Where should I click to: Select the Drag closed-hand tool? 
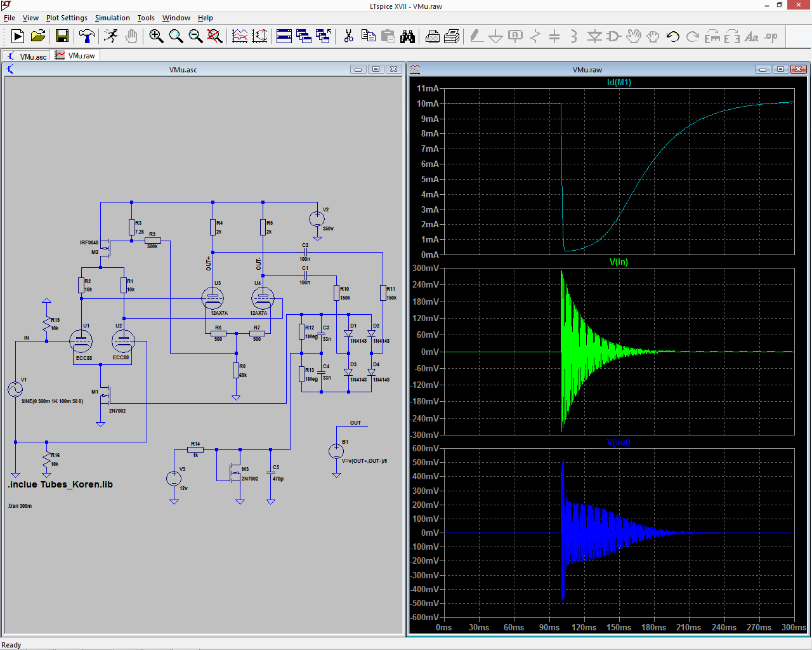[x=653, y=36]
